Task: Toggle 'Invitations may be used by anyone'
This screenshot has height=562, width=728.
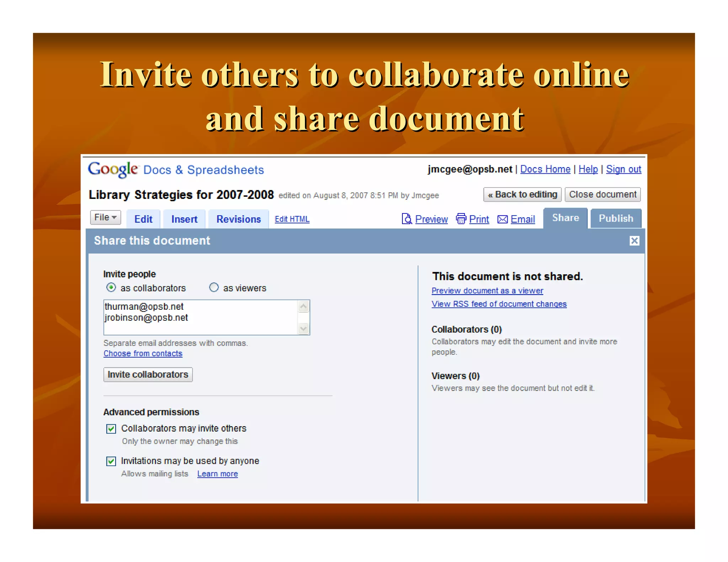Action: 111,461
